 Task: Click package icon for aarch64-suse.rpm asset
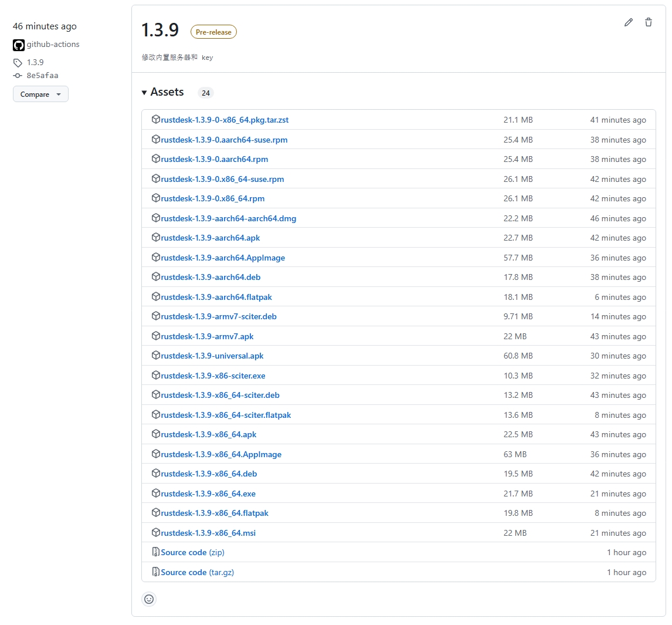156,139
